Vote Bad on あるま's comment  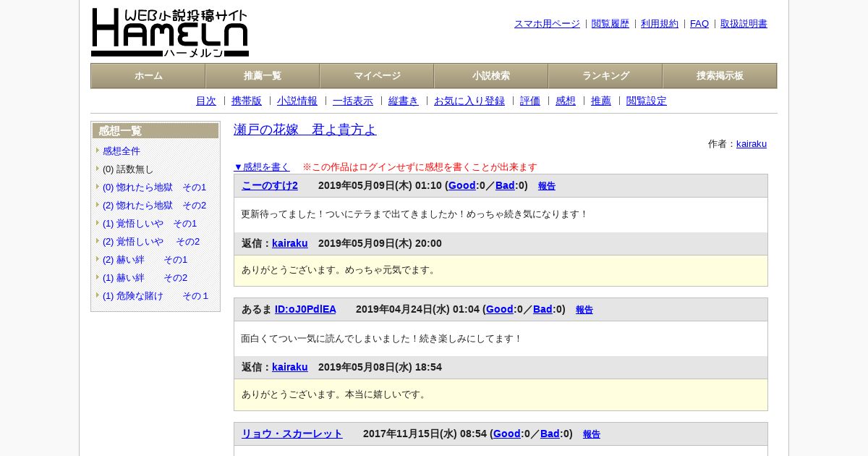(x=542, y=310)
